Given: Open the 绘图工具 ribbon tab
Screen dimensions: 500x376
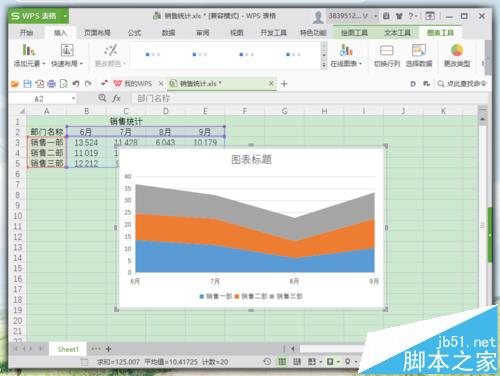Looking at the screenshot, I should coord(354,33).
